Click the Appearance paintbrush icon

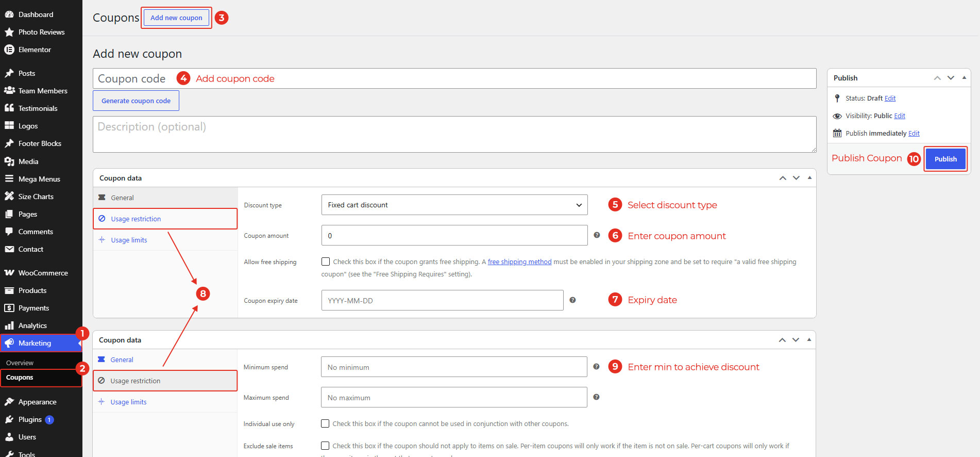tap(9, 402)
